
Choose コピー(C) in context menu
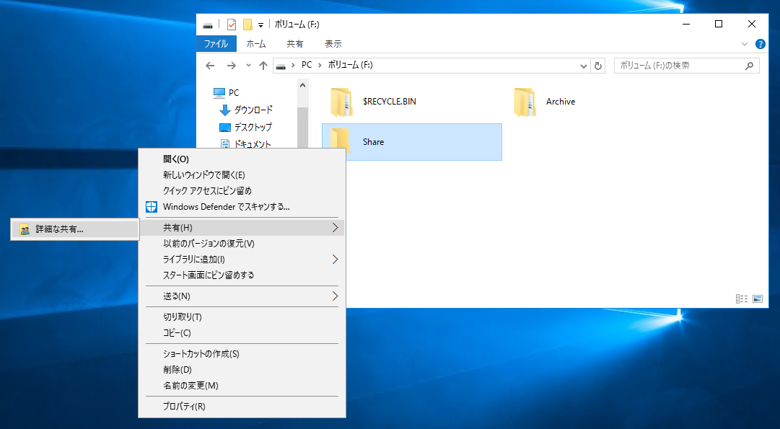tap(242, 333)
